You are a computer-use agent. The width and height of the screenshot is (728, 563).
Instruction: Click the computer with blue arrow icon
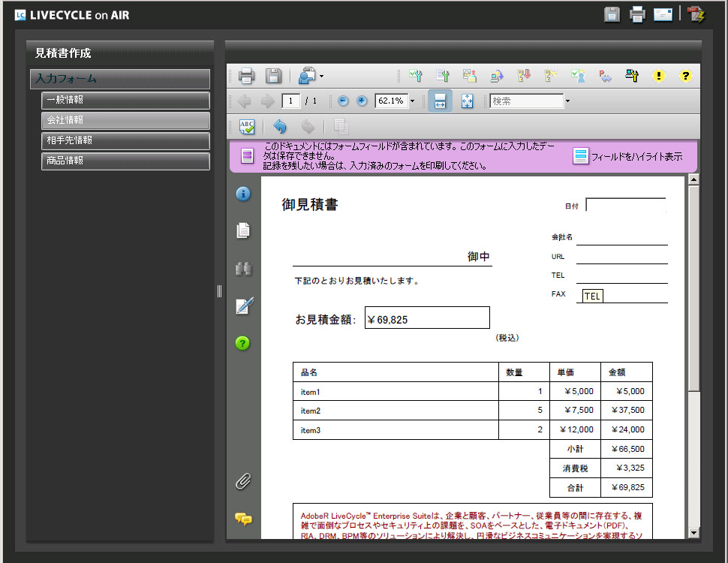click(x=496, y=76)
